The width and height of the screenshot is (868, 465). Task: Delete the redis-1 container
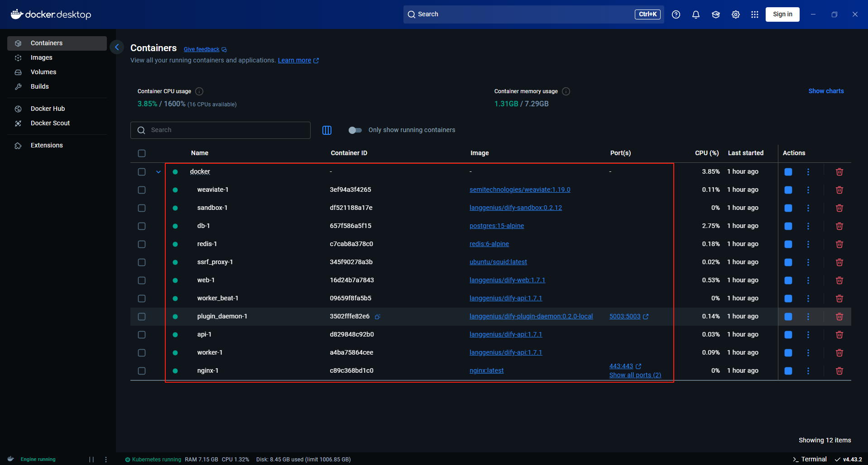point(839,244)
